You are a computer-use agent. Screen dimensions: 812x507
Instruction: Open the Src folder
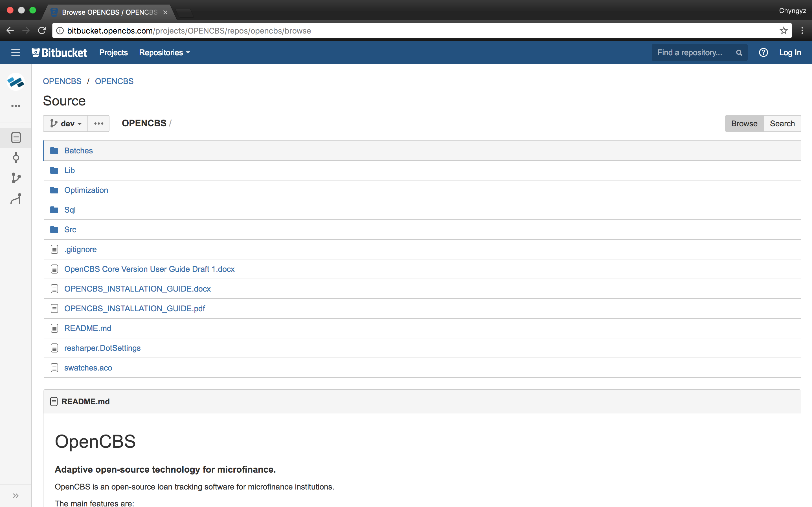point(70,230)
